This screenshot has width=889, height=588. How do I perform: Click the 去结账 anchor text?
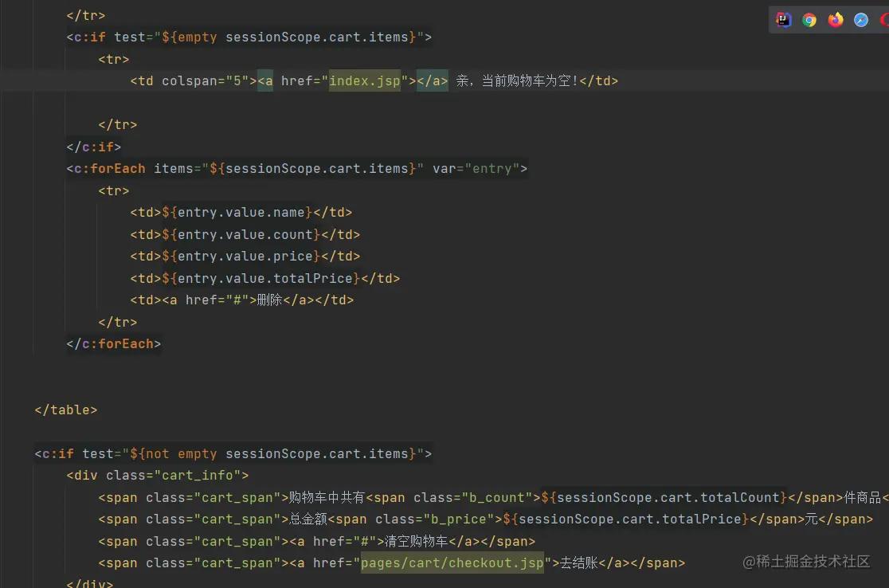[x=579, y=563]
